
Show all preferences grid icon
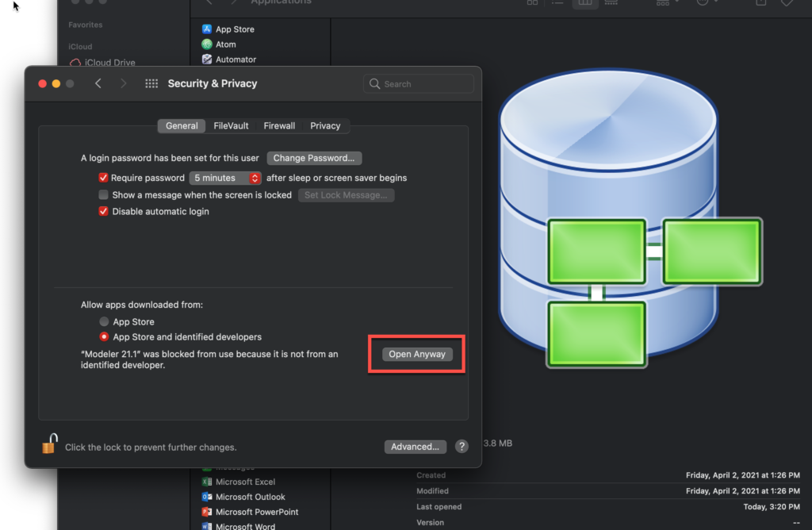coord(151,83)
